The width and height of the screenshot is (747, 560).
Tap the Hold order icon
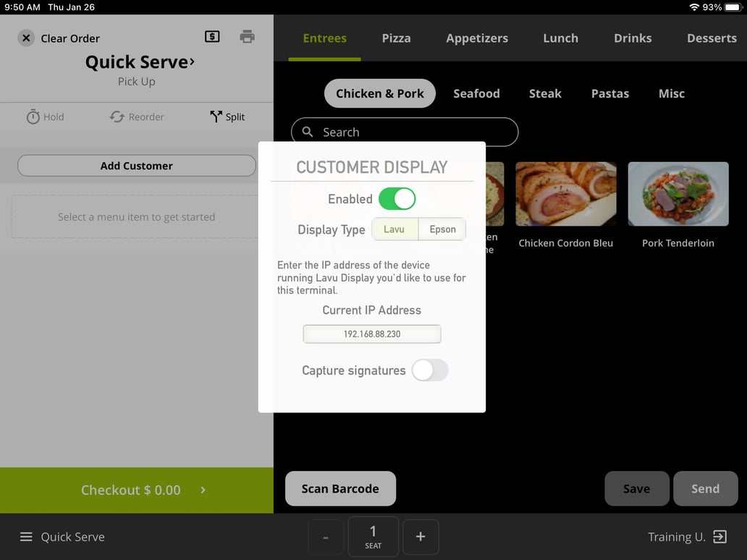pyautogui.click(x=45, y=116)
